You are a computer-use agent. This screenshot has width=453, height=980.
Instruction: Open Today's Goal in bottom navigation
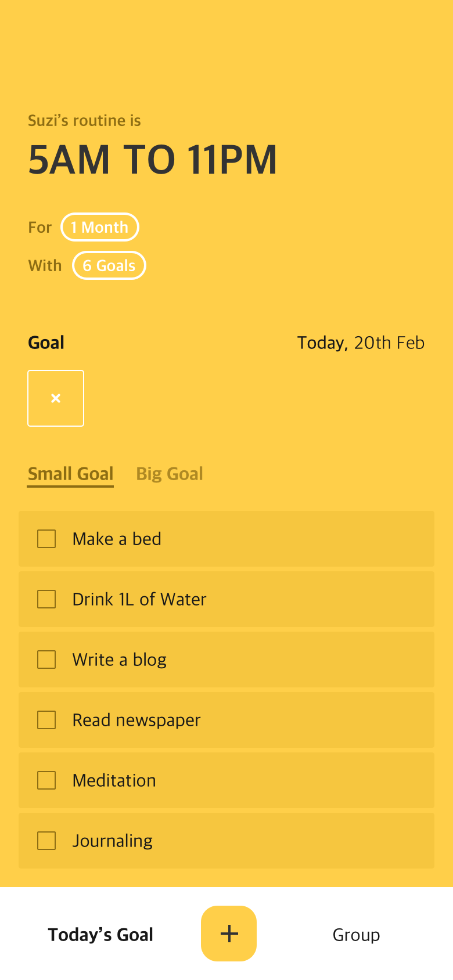point(100,935)
